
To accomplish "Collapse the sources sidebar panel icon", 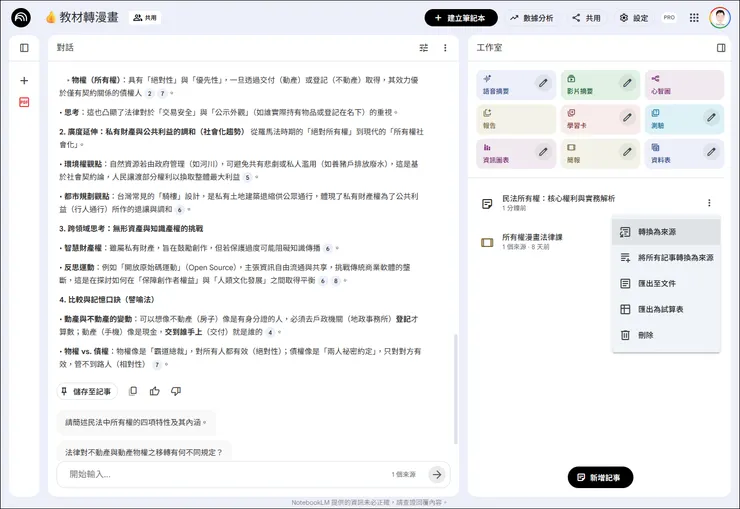I will tap(24, 48).
